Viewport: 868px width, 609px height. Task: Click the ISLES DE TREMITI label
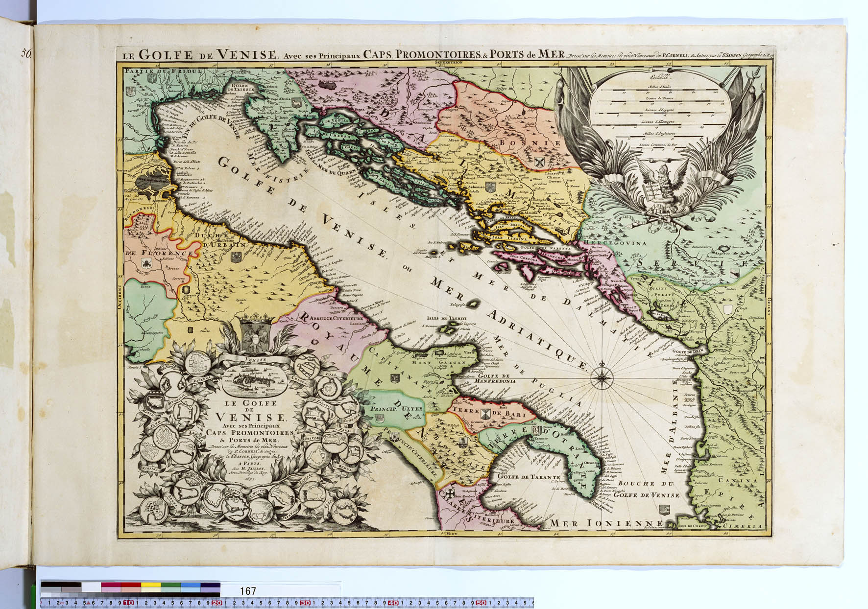(446, 318)
